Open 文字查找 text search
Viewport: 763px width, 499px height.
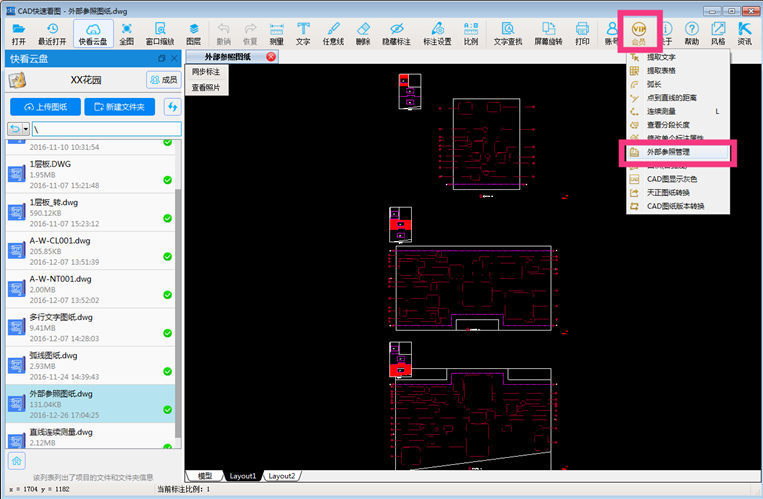pos(508,34)
